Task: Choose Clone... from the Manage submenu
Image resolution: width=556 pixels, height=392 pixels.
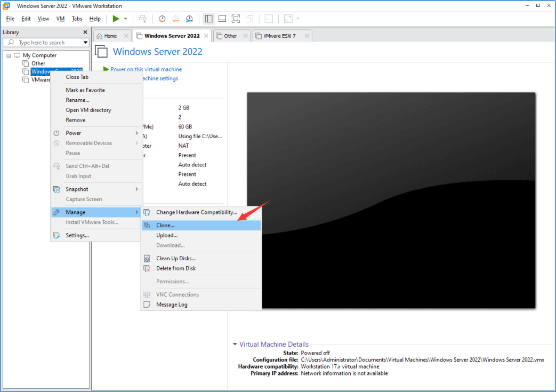Action: [165, 226]
